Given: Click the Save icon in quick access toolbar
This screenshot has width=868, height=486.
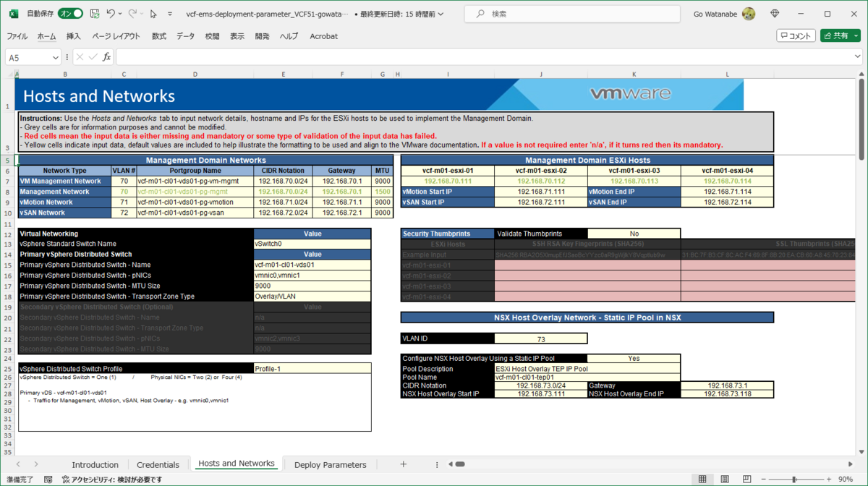Looking at the screenshot, I should 95,14.
